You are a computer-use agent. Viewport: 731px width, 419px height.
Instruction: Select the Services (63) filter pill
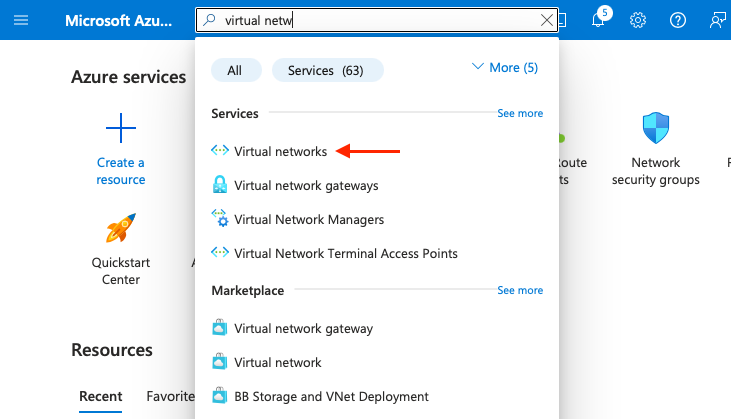pyautogui.click(x=328, y=70)
